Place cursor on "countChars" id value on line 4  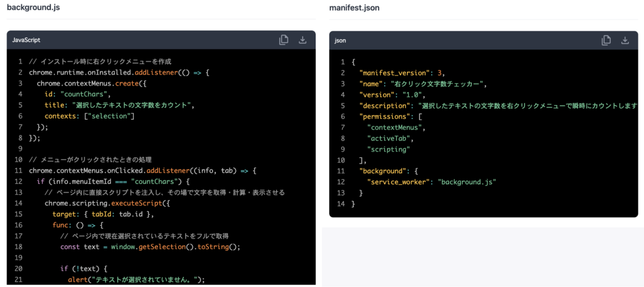(85, 94)
